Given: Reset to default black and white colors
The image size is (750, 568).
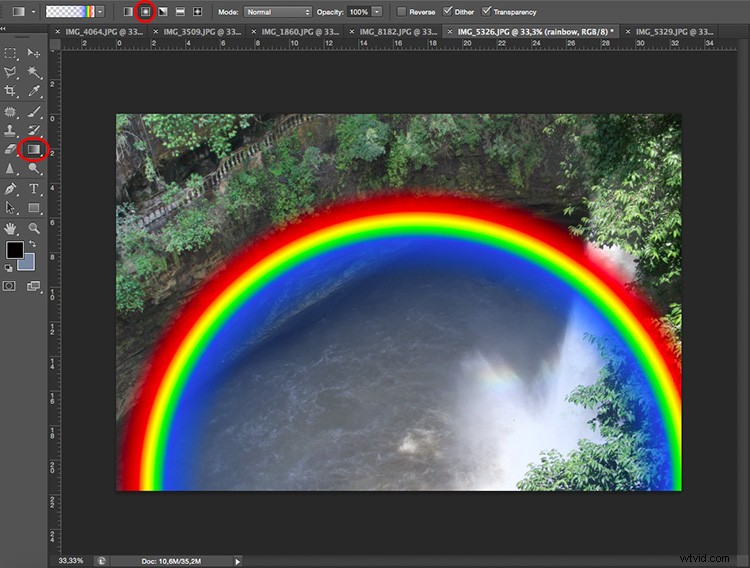Looking at the screenshot, I should tap(8, 268).
